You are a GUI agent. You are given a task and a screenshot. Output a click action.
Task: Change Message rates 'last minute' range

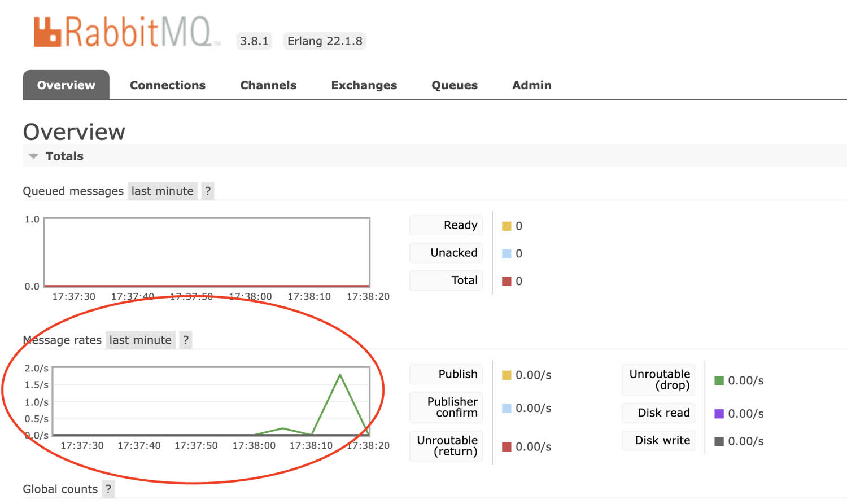[141, 340]
